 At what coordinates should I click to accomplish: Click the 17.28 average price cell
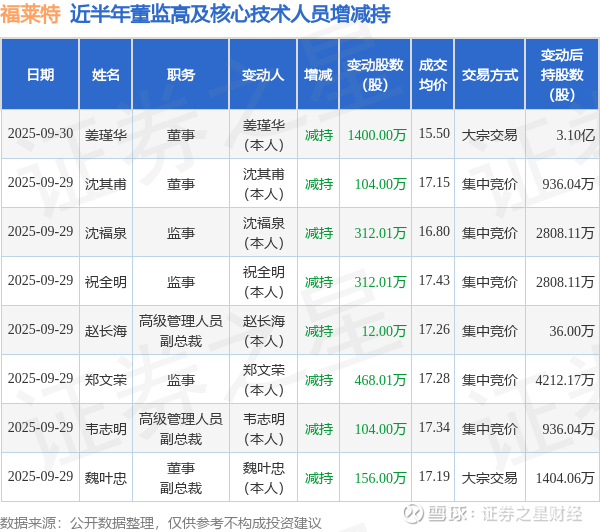(434, 379)
